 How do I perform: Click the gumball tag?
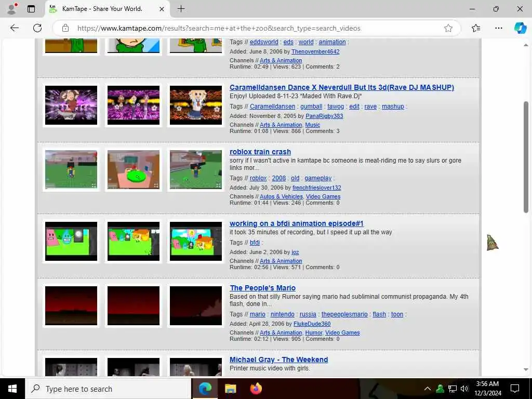coord(311,107)
